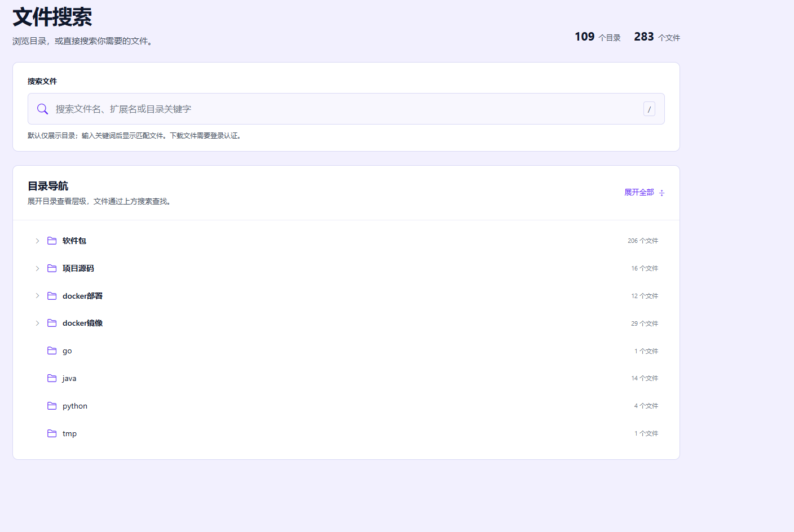Click the 展开全部 expand all link
The image size is (794, 532).
coord(639,192)
